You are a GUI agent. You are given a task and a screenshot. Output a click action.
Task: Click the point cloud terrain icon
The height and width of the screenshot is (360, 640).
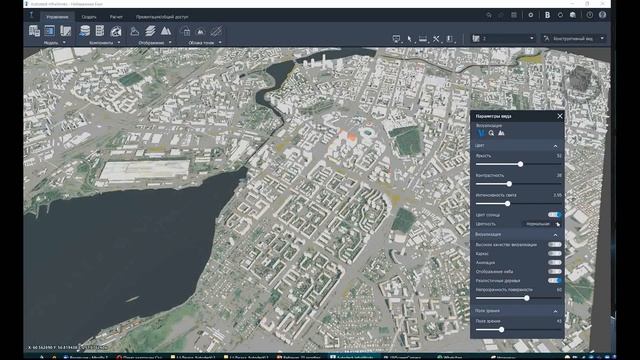click(x=200, y=31)
